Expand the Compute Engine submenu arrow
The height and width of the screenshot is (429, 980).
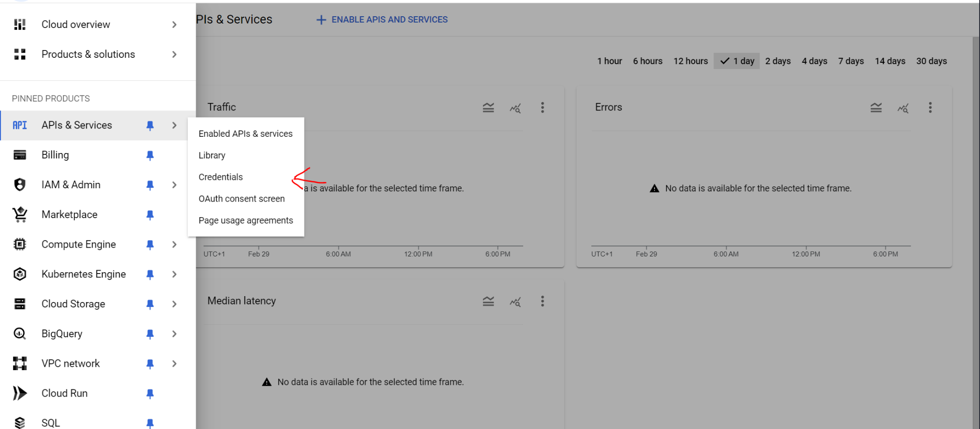(x=175, y=245)
